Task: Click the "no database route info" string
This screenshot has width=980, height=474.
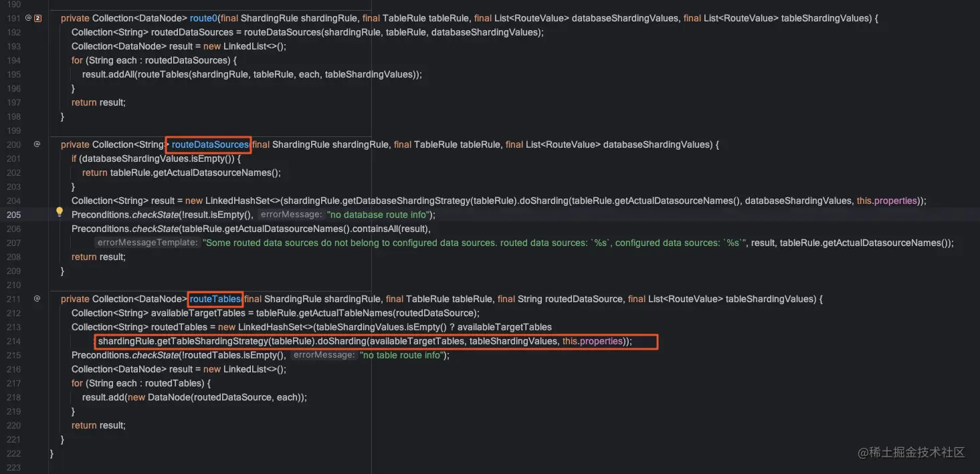Action: coord(378,215)
